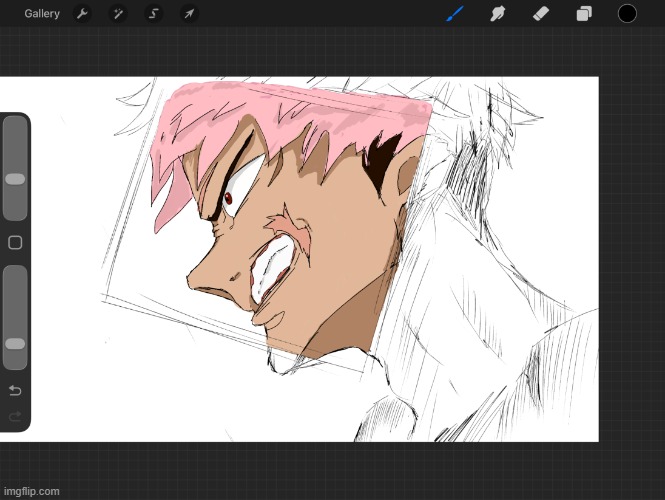Tap the black active color swatch
Screen dimensions: 665x500
627,14
